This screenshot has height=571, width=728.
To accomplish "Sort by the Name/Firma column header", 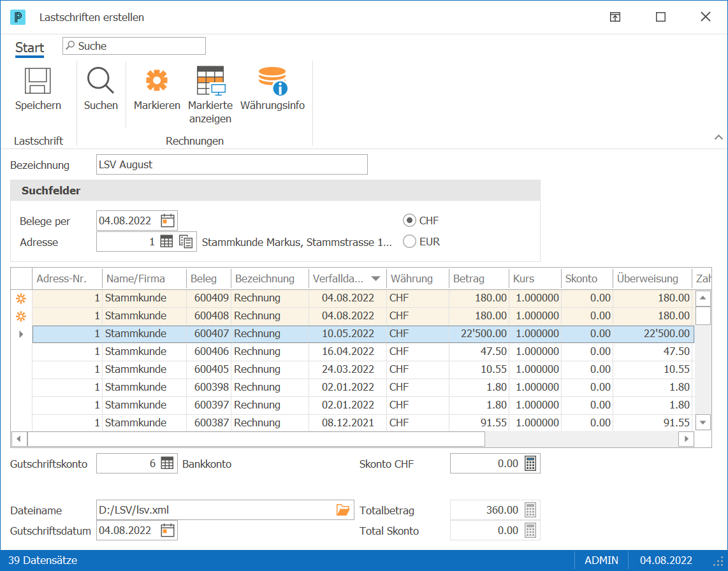I will pyautogui.click(x=144, y=278).
